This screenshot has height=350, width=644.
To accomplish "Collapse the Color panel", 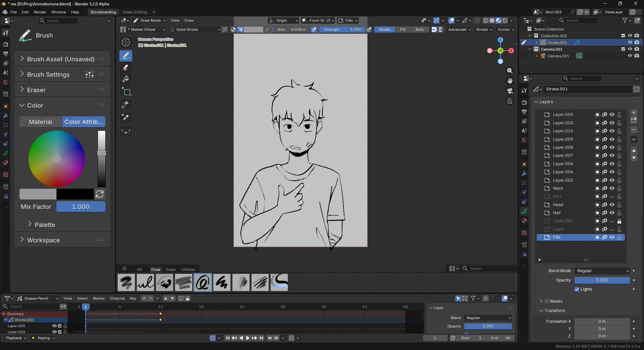I will coord(63,106).
